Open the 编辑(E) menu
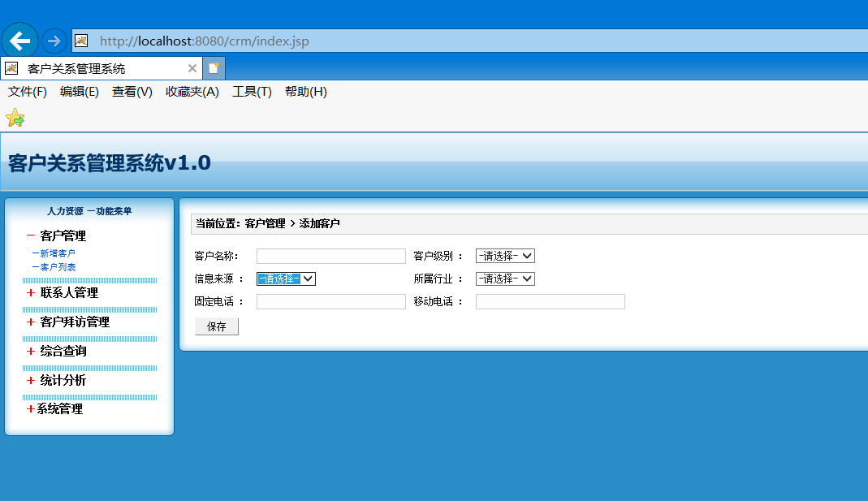The height and width of the screenshot is (501, 868). click(x=79, y=92)
